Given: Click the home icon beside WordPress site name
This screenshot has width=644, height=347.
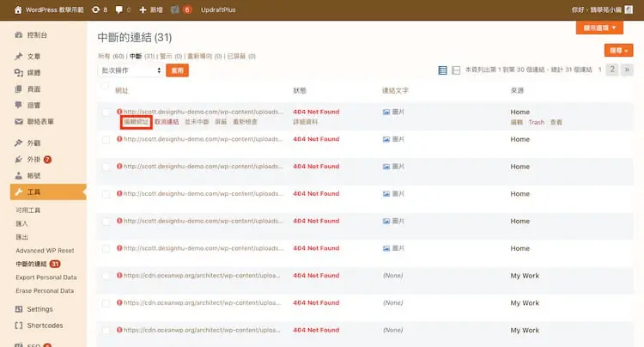Looking at the screenshot, I should 18,9.
